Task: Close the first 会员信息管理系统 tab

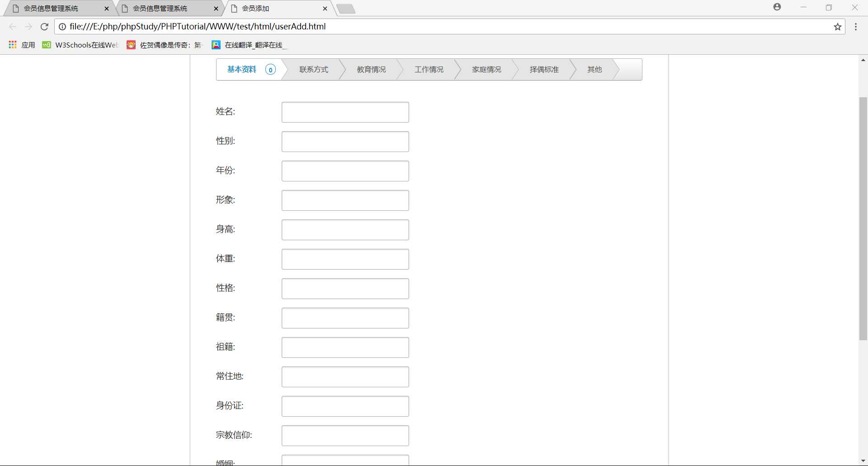Action: click(107, 9)
